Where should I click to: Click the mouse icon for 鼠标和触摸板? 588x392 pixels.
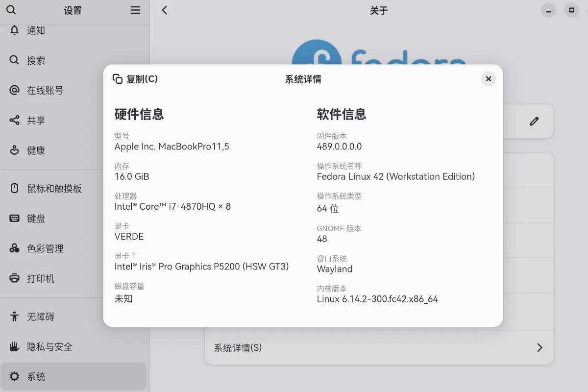(x=14, y=189)
